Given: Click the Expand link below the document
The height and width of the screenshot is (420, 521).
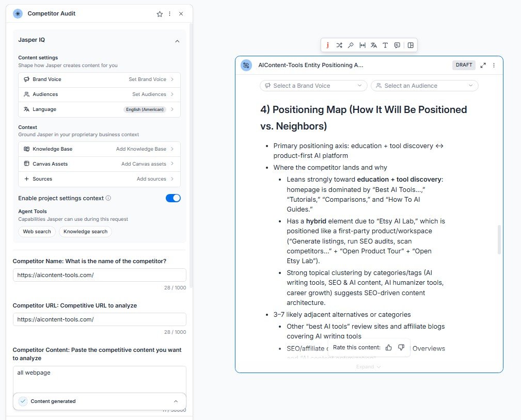Looking at the screenshot, I should [368, 366].
